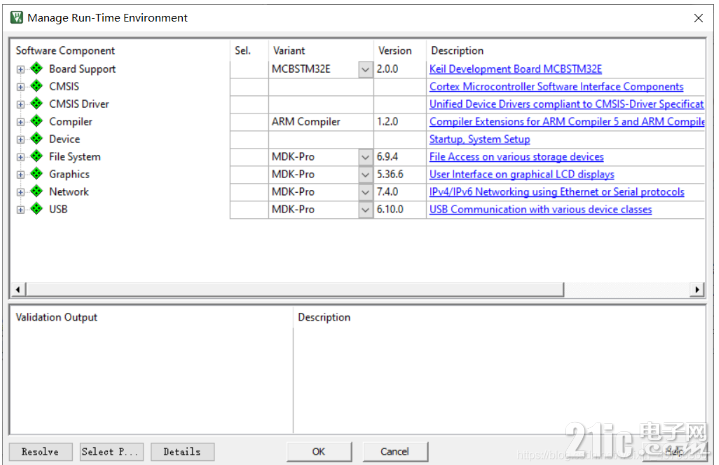Open Network MDK-Pro variant dropdown
The height and width of the screenshot is (465, 719).
pos(365,192)
